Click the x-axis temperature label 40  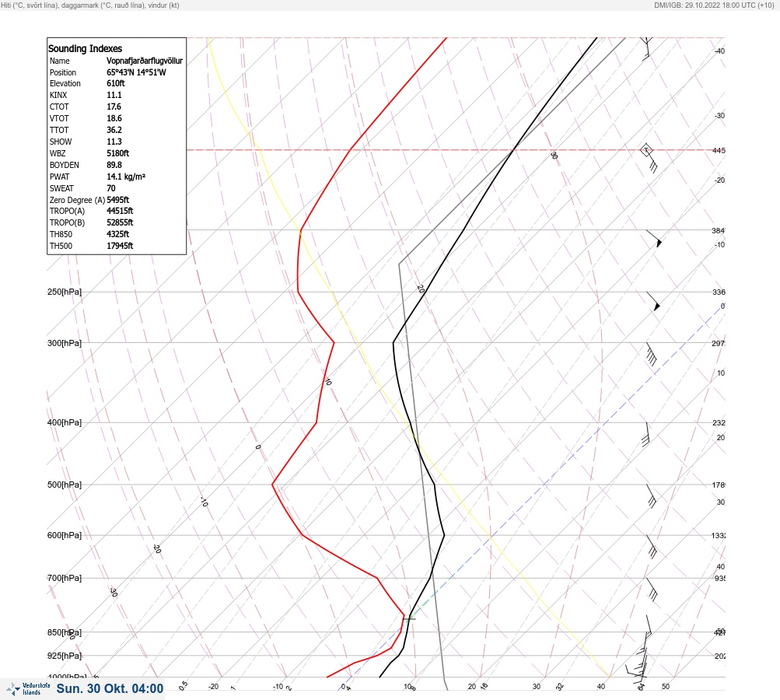pyautogui.click(x=601, y=687)
